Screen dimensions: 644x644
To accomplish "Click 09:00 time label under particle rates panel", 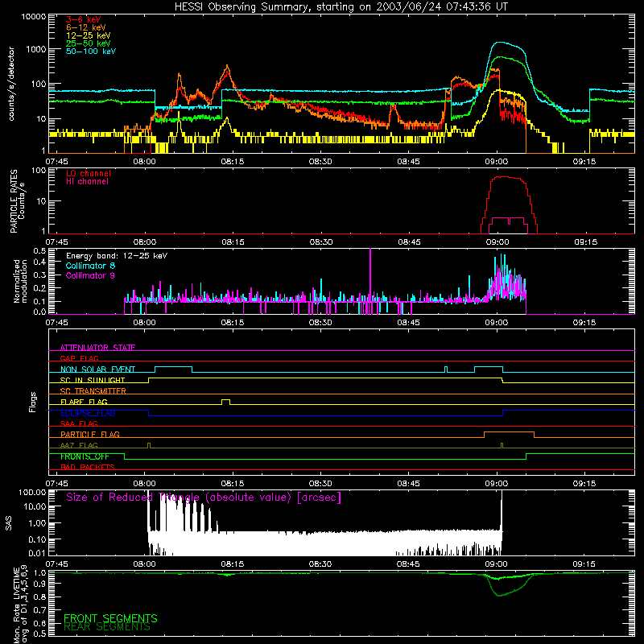I will 497,242.
